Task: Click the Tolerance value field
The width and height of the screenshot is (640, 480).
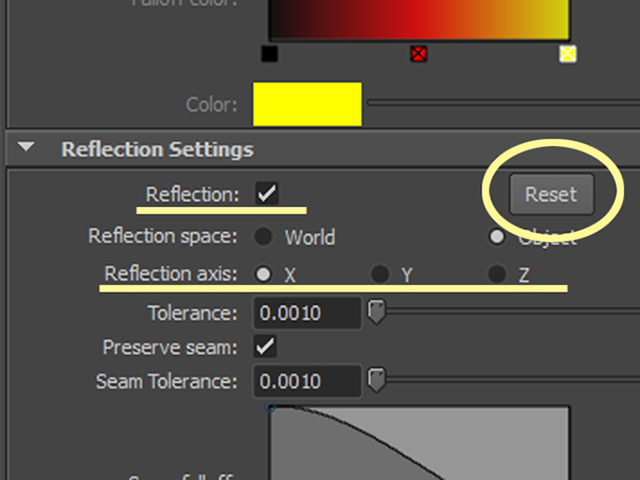Action: point(307,313)
